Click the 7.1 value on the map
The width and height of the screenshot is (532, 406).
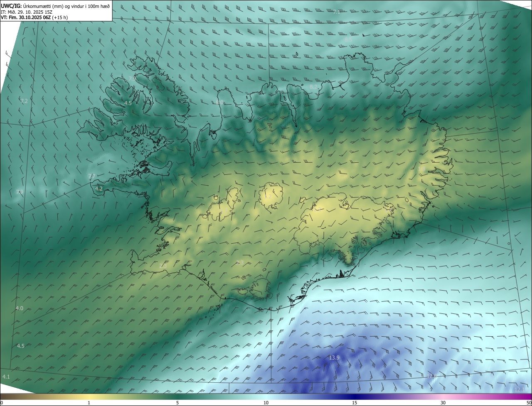click(337, 12)
